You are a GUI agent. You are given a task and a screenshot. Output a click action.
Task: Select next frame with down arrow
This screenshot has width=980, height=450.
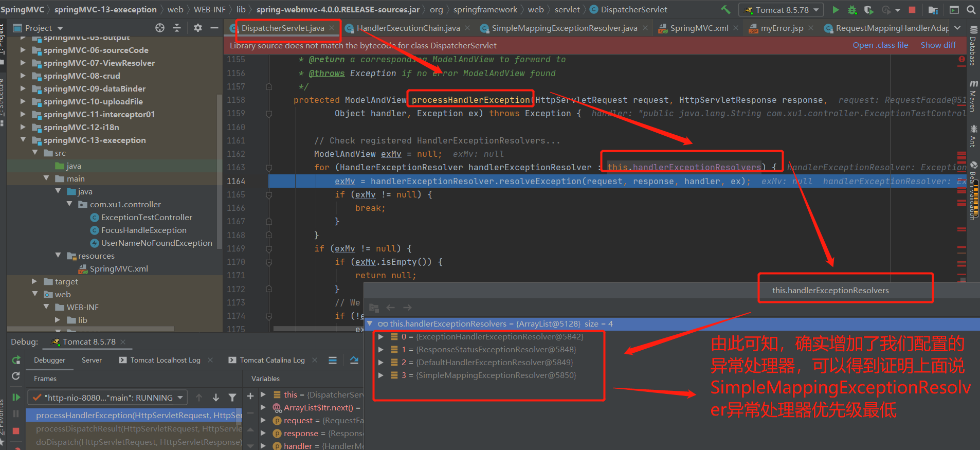click(x=216, y=398)
